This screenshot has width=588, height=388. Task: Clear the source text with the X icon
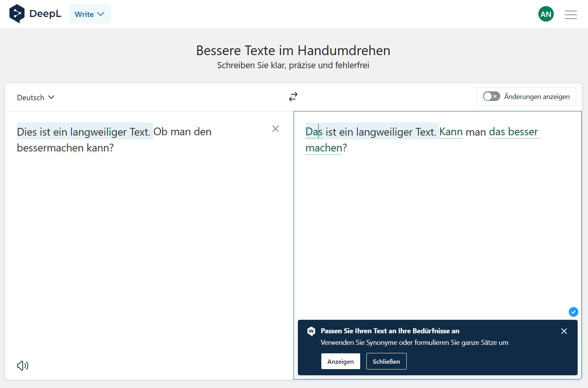pyautogui.click(x=276, y=129)
